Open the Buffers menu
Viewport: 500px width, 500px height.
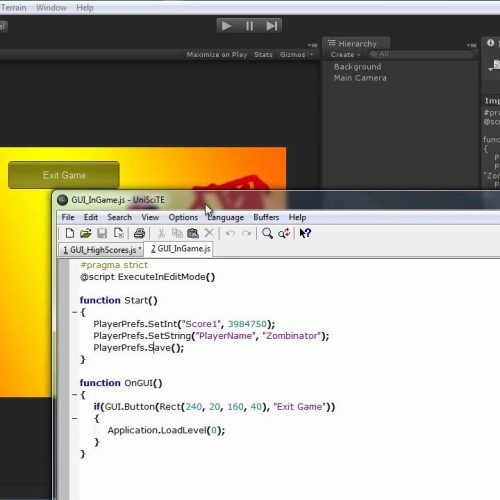266,217
